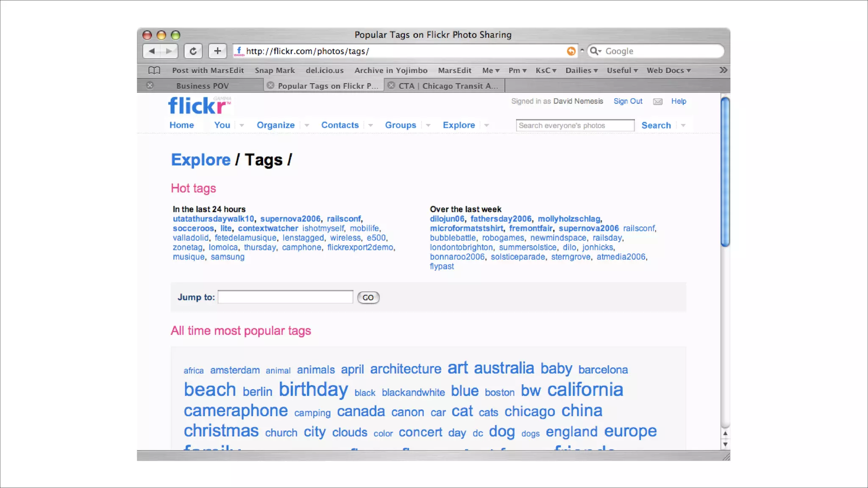Show more bookmarks with double chevron

click(x=723, y=70)
